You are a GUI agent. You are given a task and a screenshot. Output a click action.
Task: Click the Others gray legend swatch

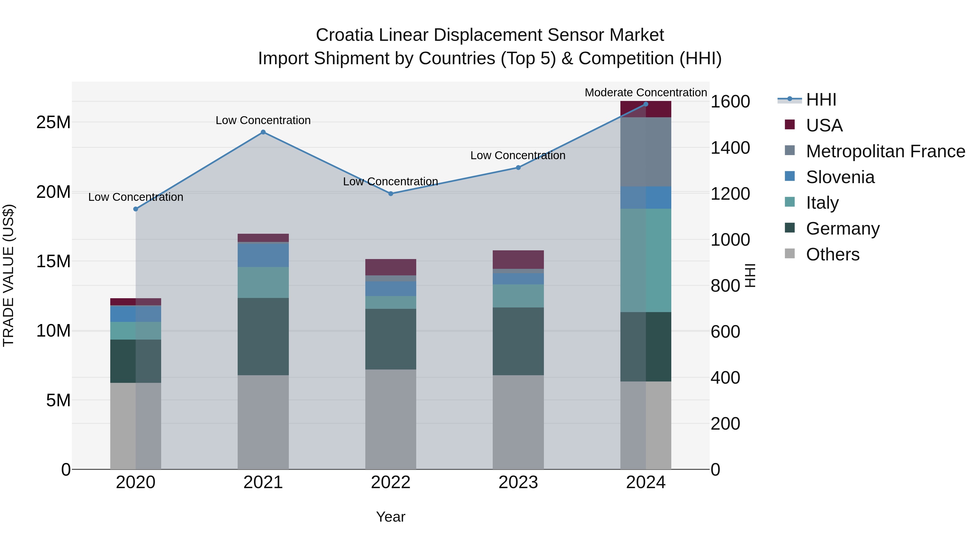(x=790, y=253)
